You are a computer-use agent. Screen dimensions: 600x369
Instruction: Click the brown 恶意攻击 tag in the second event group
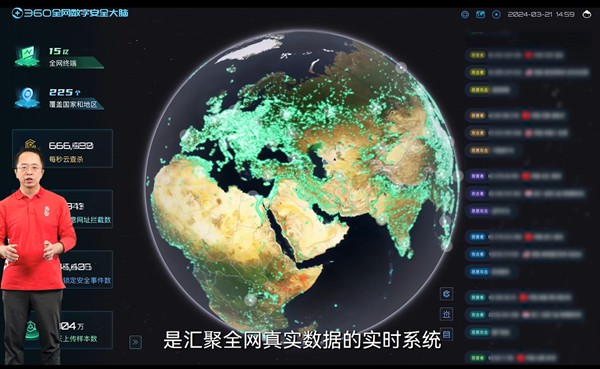pos(479,150)
